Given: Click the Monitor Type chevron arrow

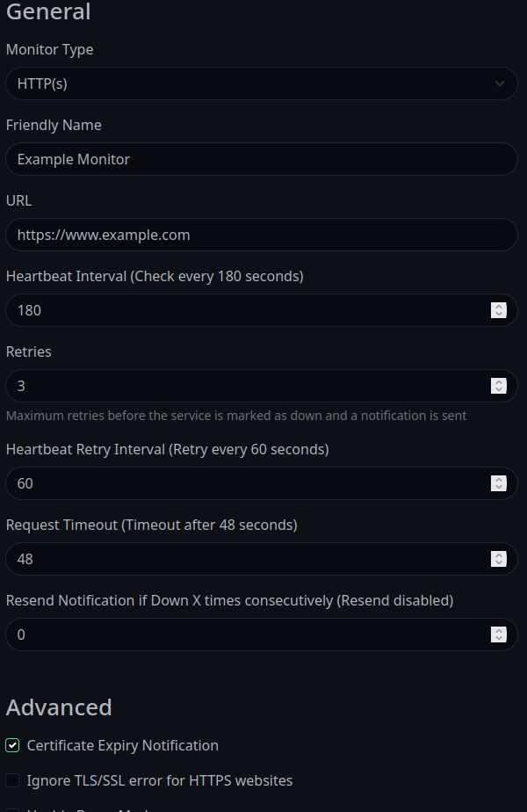Looking at the screenshot, I should coord(500,83).
